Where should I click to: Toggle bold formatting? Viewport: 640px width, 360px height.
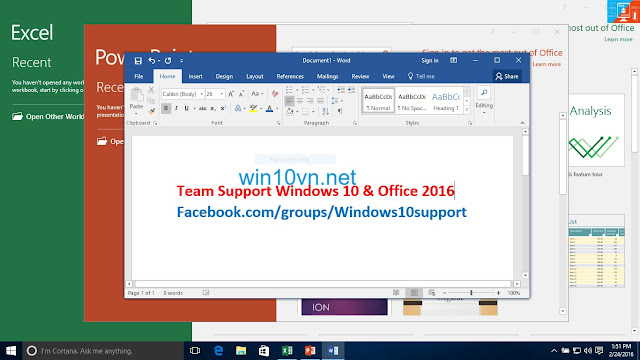(x=166, y=109)
